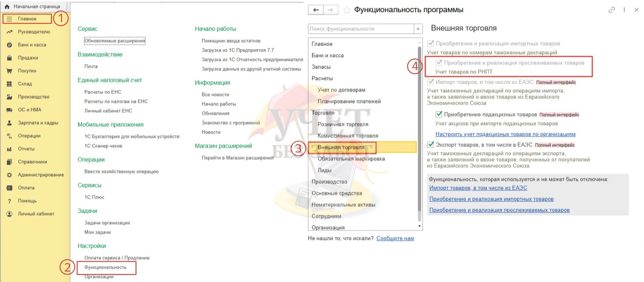The image size is (644, 282).
Task: Follow Приобретение и реализация импортных товаров link
Action: coord(491,199)
